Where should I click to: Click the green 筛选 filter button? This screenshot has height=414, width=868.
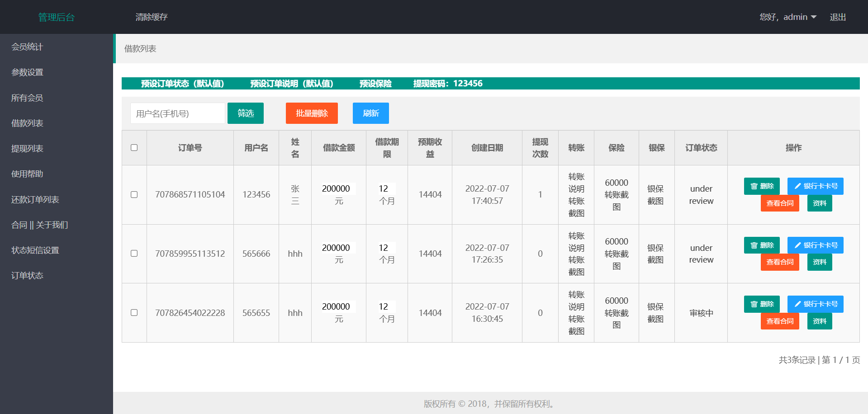coord(246,113)
